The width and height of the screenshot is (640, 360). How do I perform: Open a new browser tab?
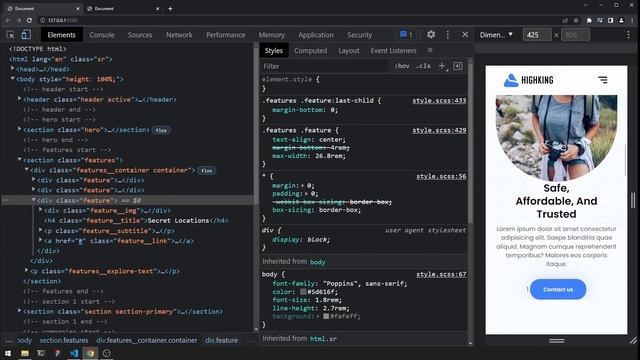click(170, 9)
